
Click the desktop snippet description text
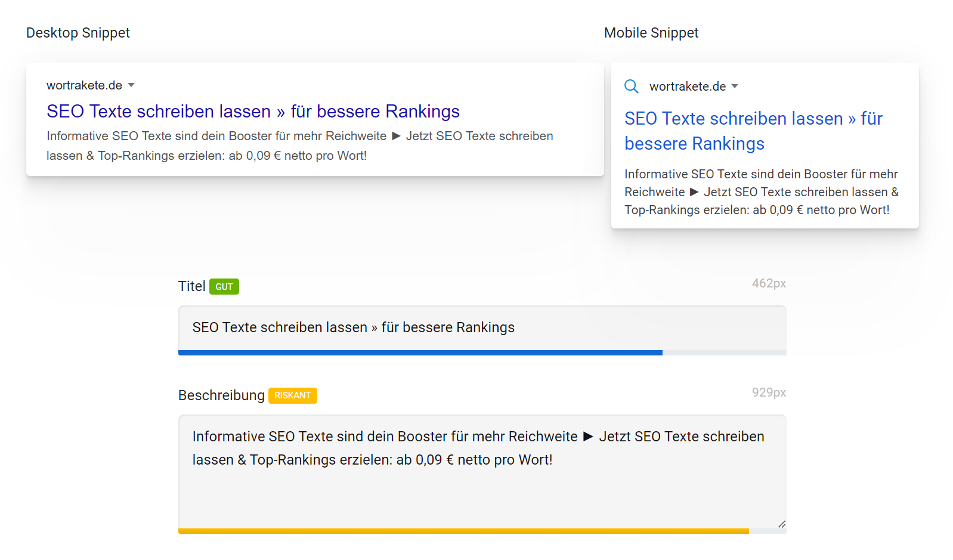(x=300, y=146)
